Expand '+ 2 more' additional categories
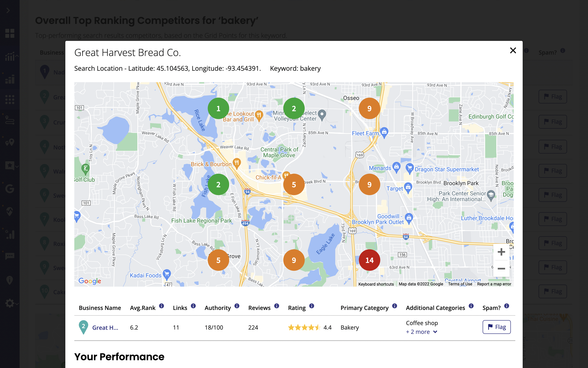 coord(422,332)
